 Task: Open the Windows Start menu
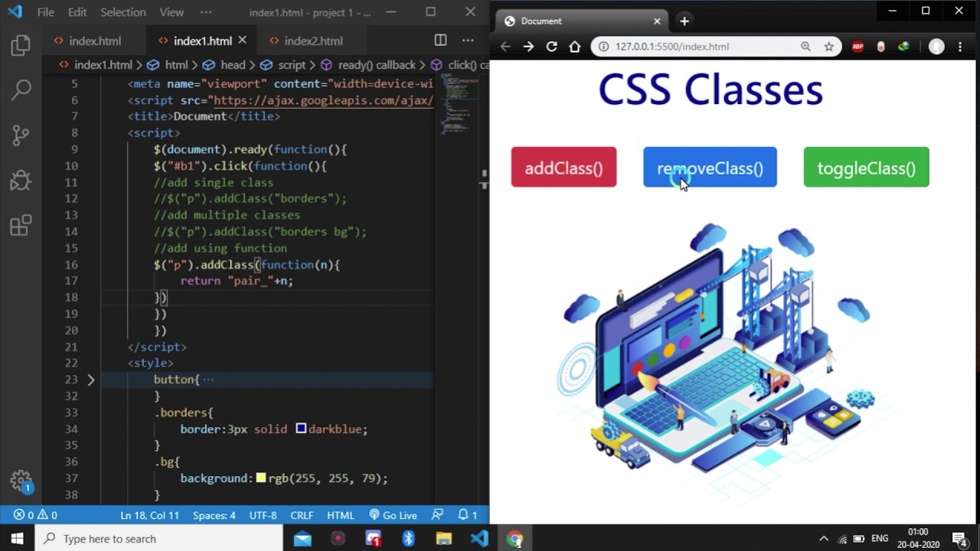click(17, 539)
